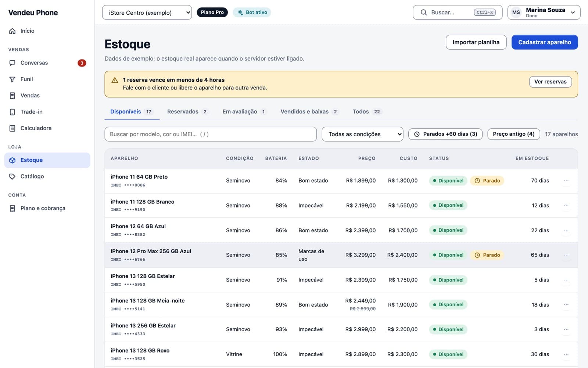The height and width of the screenshot is (368, 588).
Task: Select the Funil funnel icon
Action: [12, 79]
